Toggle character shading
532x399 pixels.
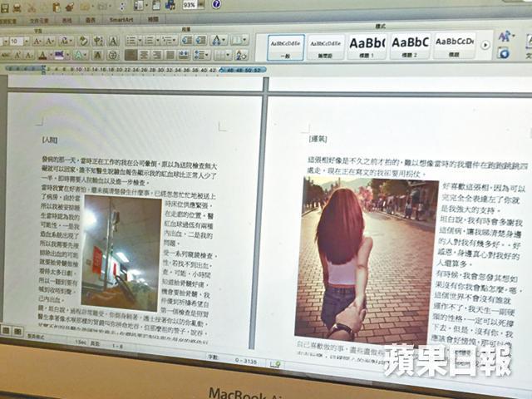(x=98, y=55)
